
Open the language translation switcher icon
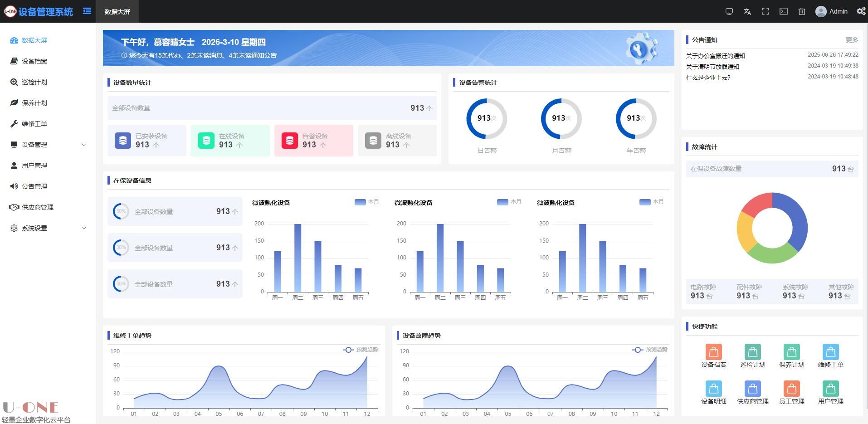[x=747, y=12]
